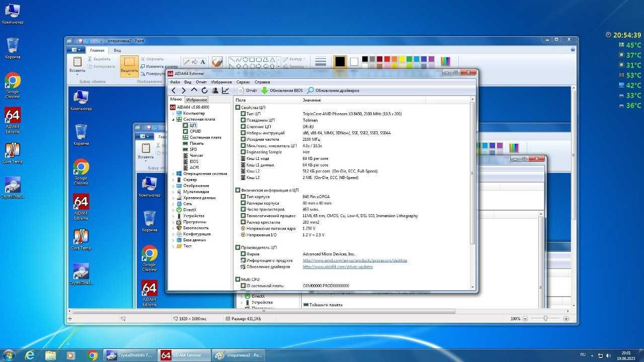Switch to CrystalDiskInfo in the taskbar
644x362 pixels.
click(x=129, y=355)
